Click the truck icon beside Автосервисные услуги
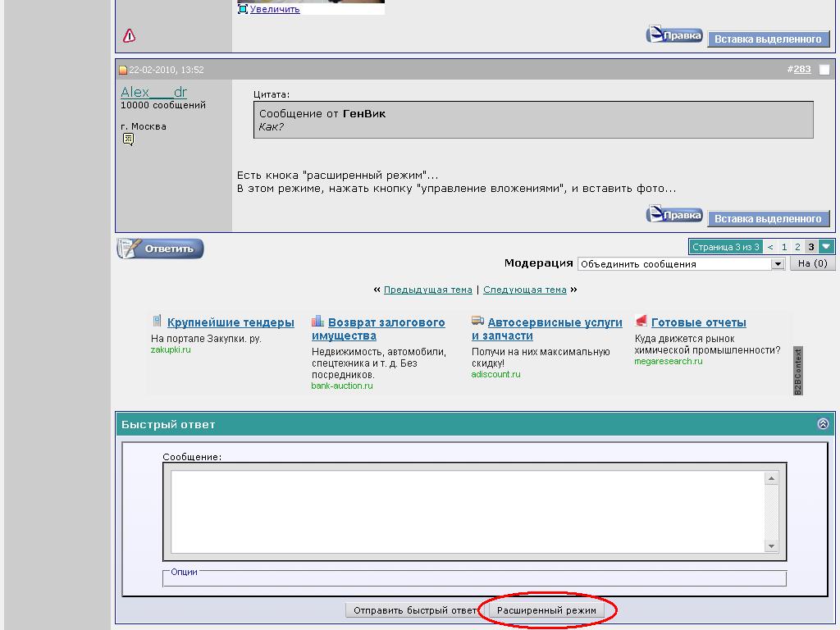Screen dimensions: 840x630 pyautogui.click(x=477, y=322)
